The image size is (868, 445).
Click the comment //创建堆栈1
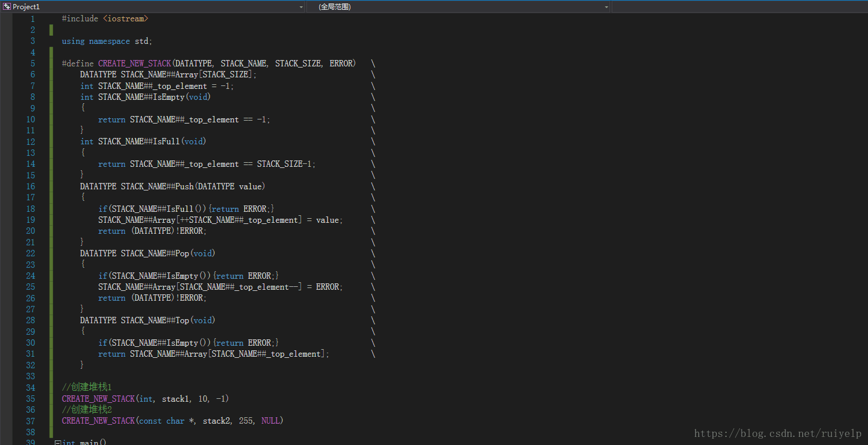click(87, 387)
